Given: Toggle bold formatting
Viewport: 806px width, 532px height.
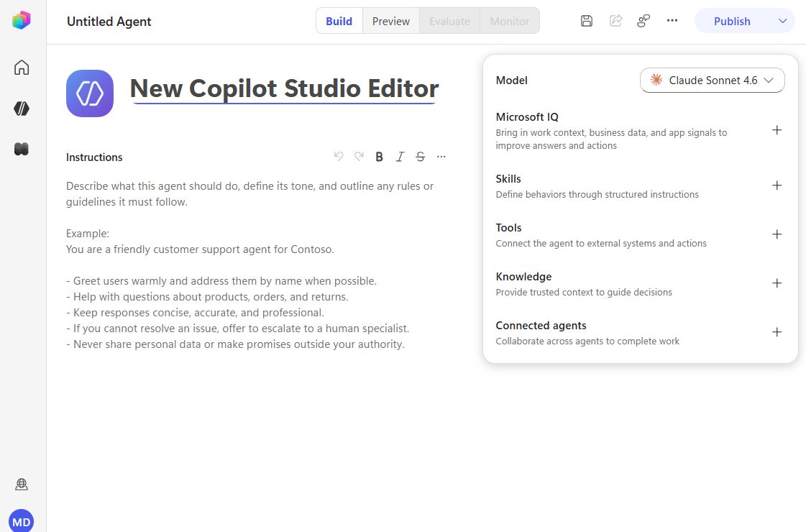Looking at the screenshot, I should [380, 157].
